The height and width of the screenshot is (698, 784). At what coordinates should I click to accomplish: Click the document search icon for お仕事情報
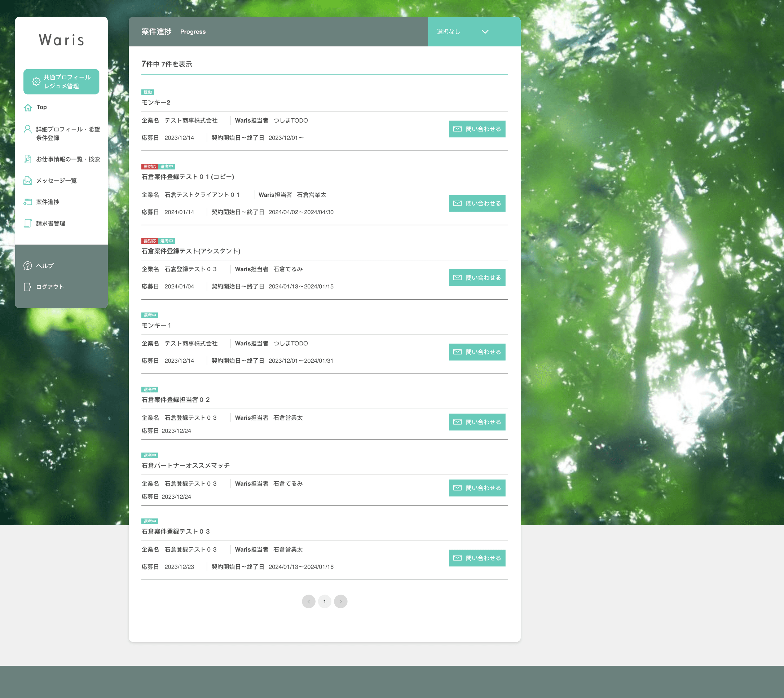point(28,159)
